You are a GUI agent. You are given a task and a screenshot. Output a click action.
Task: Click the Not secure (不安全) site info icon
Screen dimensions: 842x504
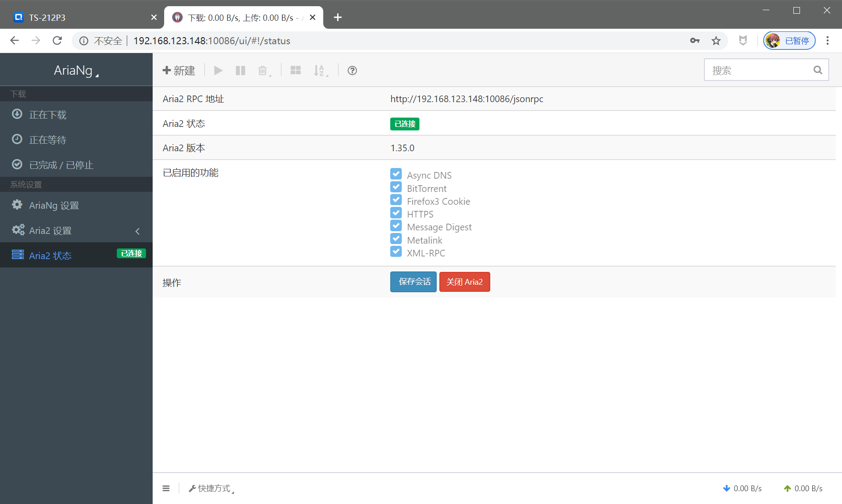point(84,41)
